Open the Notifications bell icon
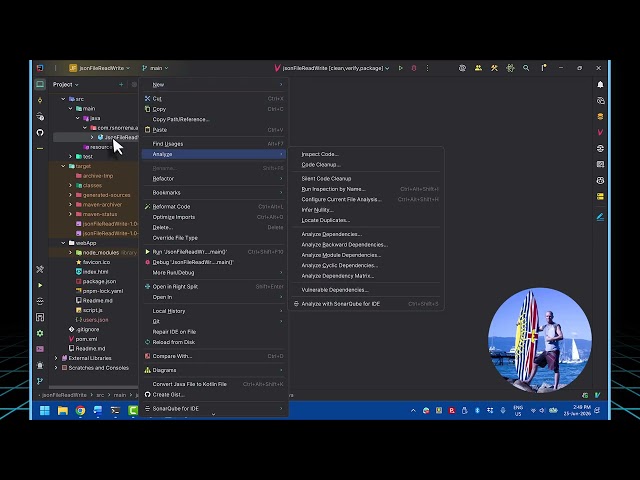 click(x=600, y=84)
